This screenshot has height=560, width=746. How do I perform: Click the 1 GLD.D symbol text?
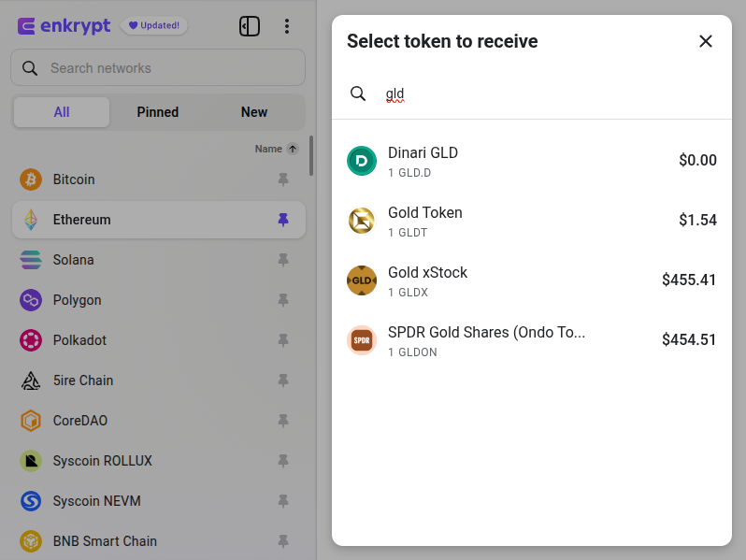point(409,173)
